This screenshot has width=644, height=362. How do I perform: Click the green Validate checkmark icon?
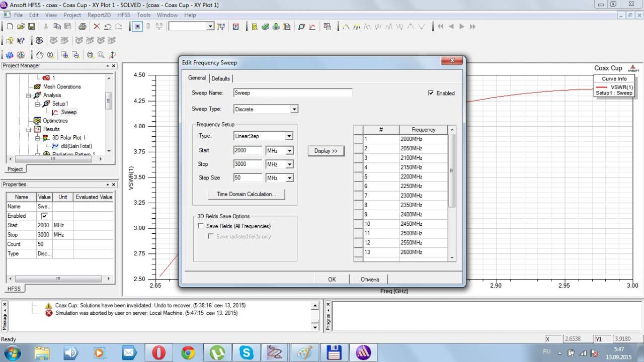pyautogui.click(x=265, y=27)
